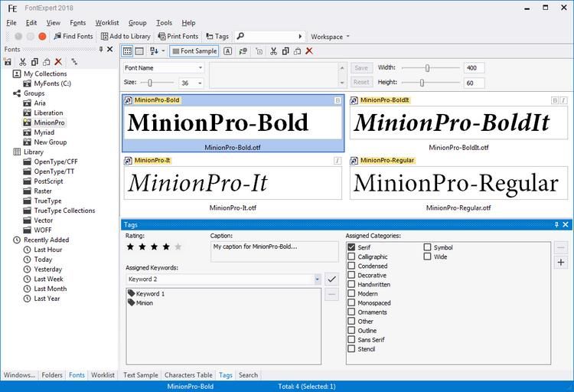Delete item with red X in Fonts panel
The image size is (574, 392).
(x=58, y=61)
